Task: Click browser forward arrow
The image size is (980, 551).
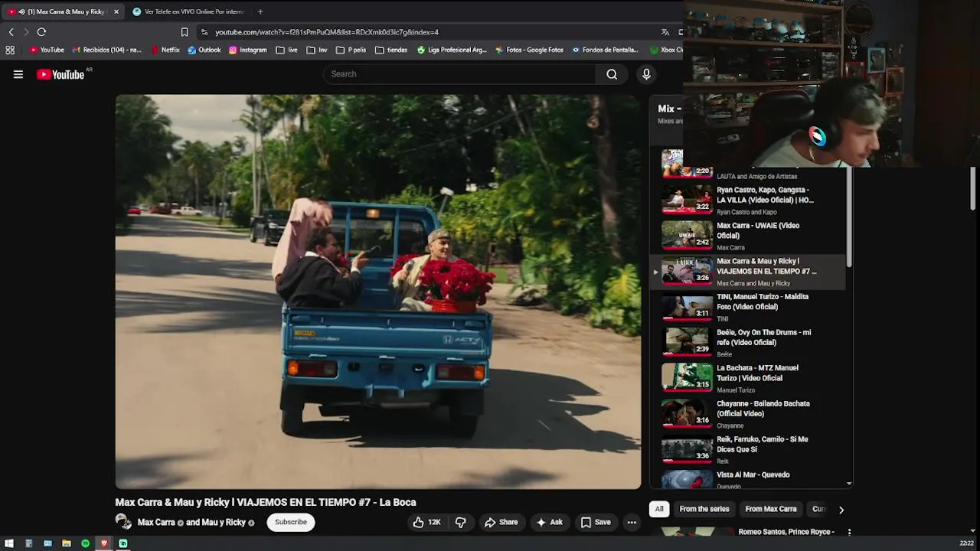Action: point(26,32)
